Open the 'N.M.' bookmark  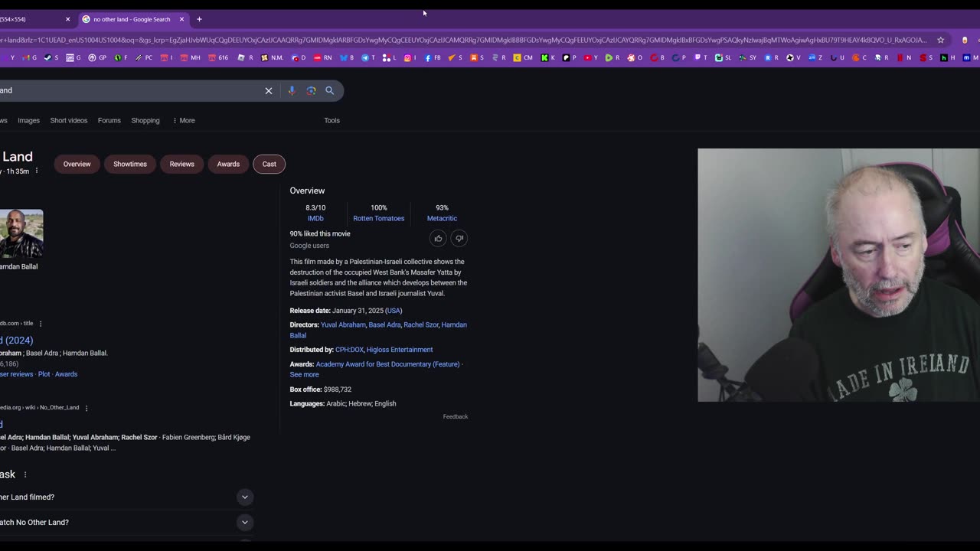click(272, 57)
